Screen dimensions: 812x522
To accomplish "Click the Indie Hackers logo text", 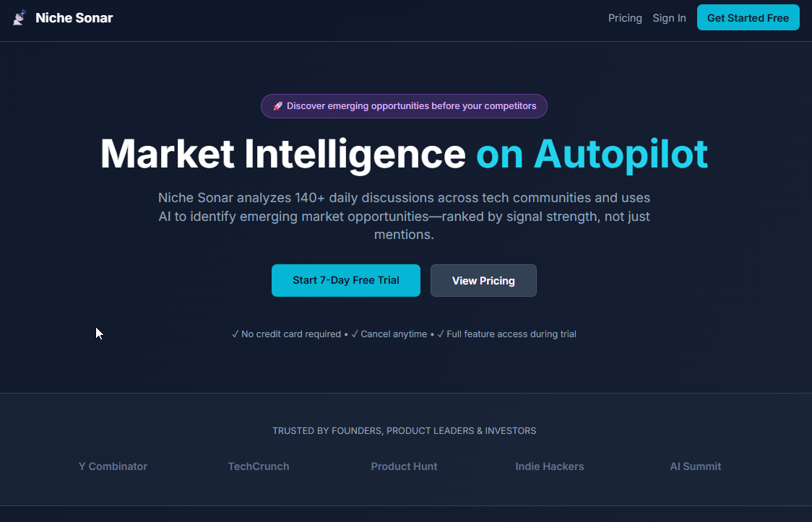I will (550, 466).
